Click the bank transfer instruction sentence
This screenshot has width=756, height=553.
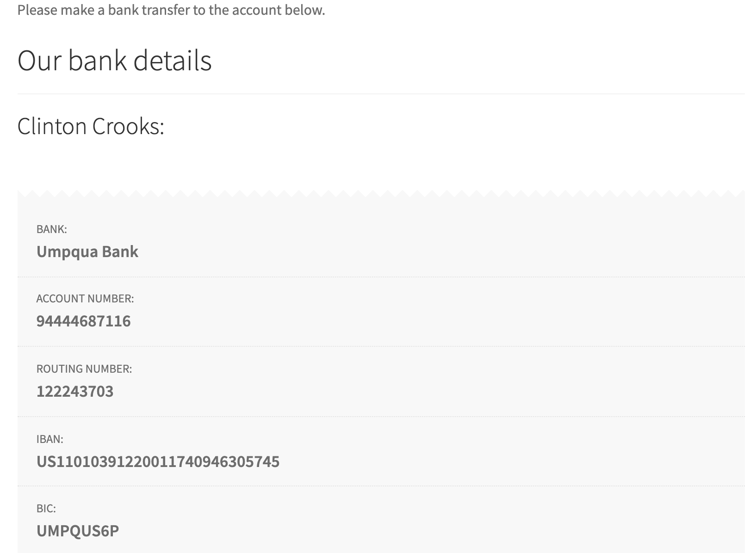pos(171,10)
